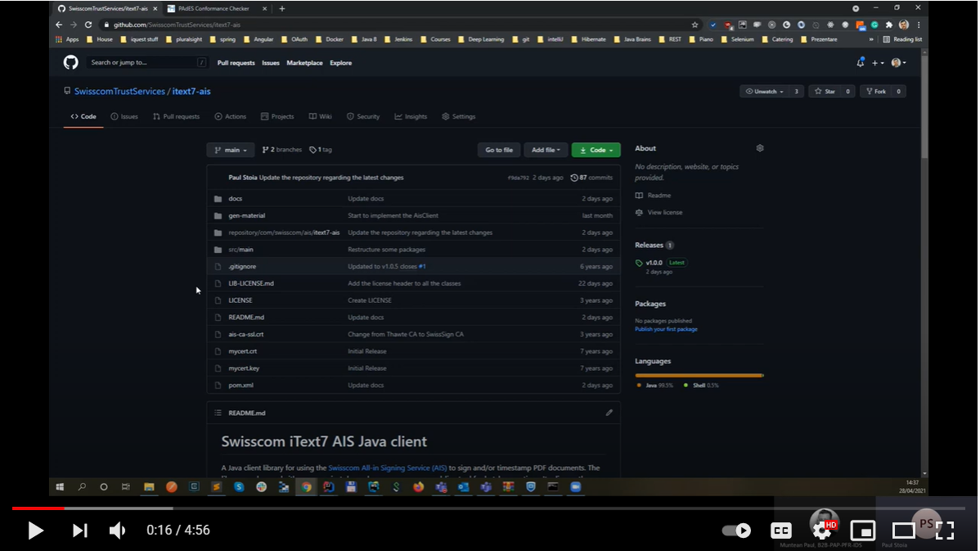Click Publish your first package link
The image size is (980, 551).
pyautogui.click(x=666, y=329)
